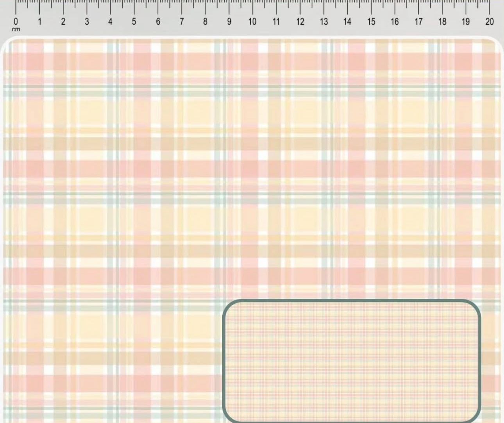Click the 15 cm ruler number
This screenshot has width=504, height=423.
pyautogui.click(x=371, y=22)
